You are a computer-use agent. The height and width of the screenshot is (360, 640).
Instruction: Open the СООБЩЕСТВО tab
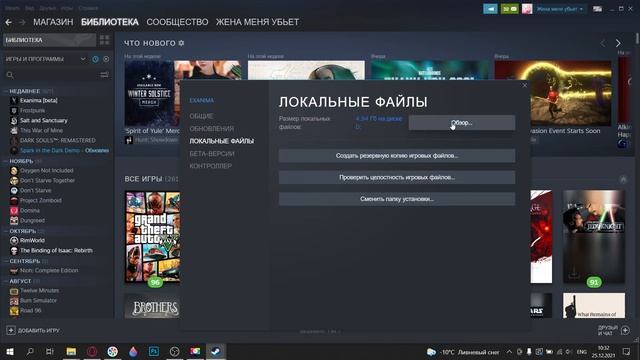tap(177, 22)
